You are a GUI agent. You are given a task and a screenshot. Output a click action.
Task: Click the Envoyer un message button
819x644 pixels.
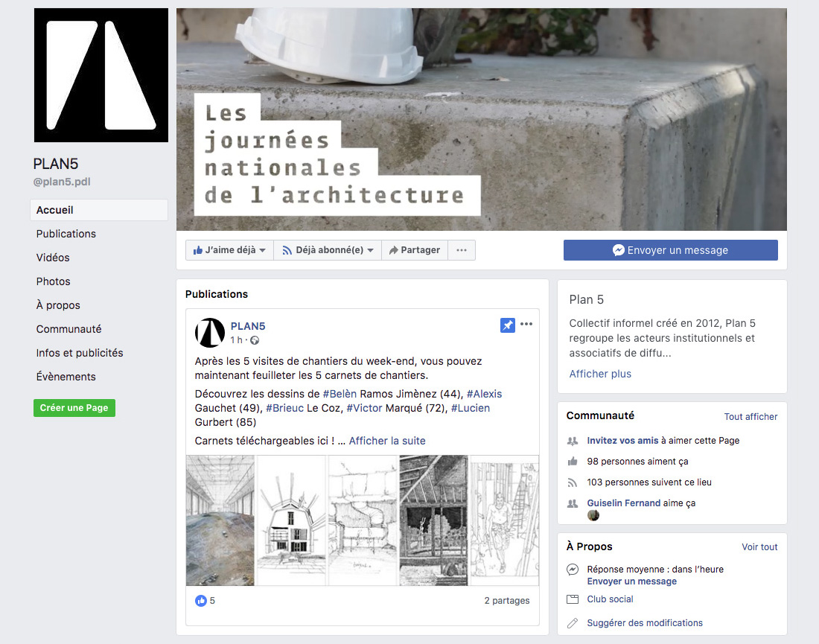(671, 250)
